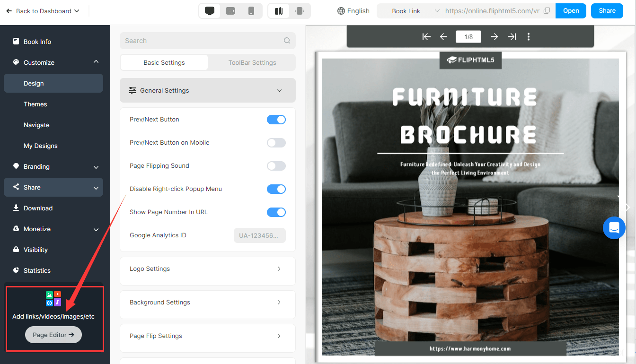This screenshot has height=364, width=636.
Task: Click into the settings Search field
Action: coord(208,41)
